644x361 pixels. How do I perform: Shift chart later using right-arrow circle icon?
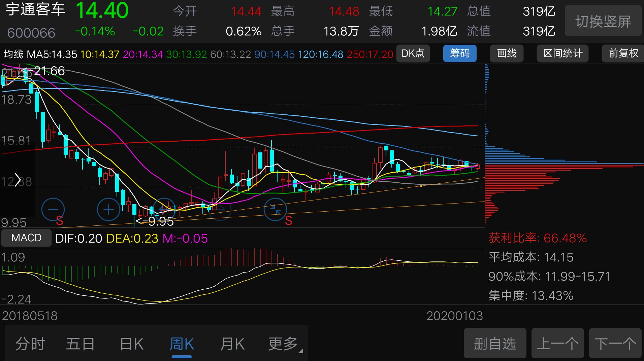coord(220,210)
